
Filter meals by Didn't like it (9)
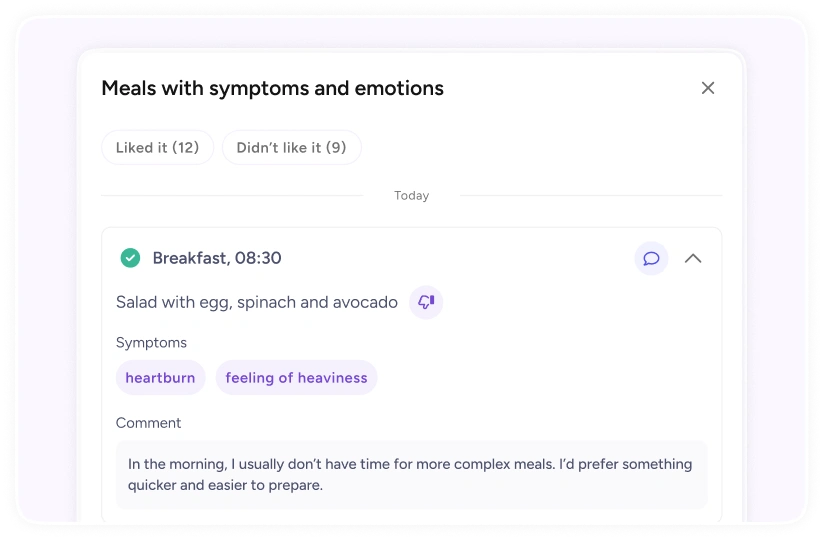(x=292, y=148)
